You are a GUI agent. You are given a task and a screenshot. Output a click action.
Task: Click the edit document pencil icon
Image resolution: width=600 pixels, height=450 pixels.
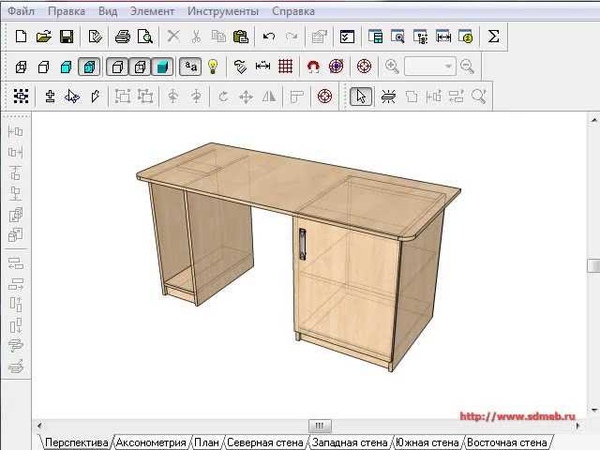point(95,37)
